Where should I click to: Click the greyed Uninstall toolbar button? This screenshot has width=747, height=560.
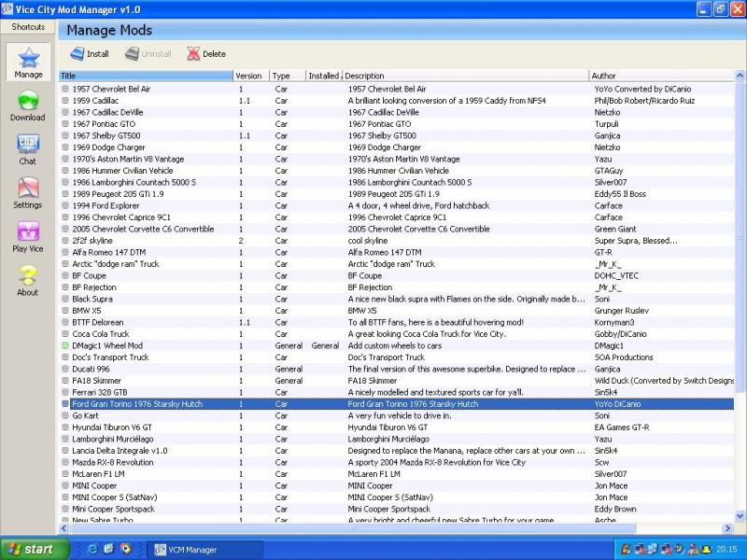(x=148, y=54)
